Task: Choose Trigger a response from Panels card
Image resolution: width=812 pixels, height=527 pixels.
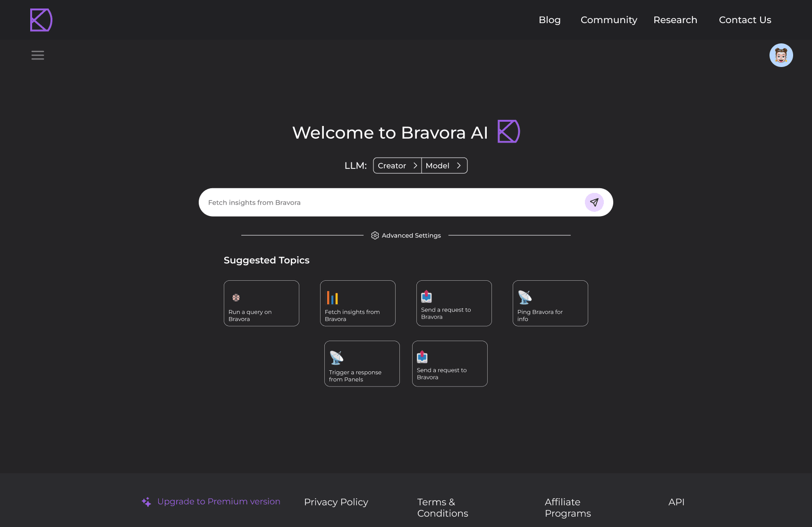Action: [362, 364]
